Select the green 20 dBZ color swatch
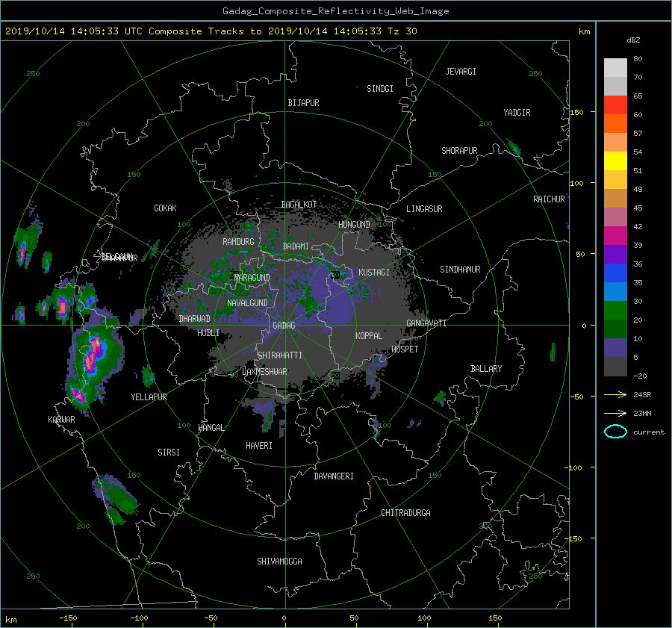Viewport: 672px width, 628px height. pos(615,311)
